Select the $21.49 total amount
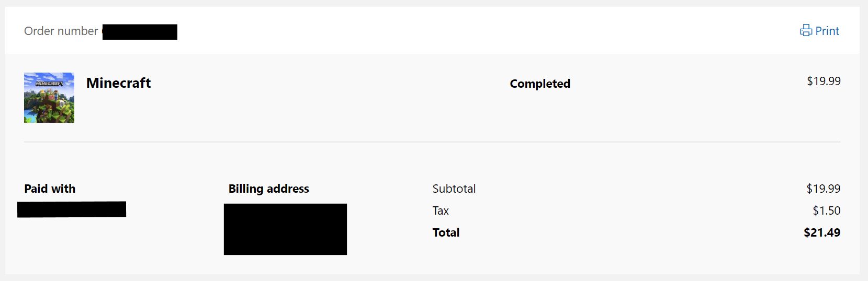The image size is (868, 281). click(x=822, y=232)
